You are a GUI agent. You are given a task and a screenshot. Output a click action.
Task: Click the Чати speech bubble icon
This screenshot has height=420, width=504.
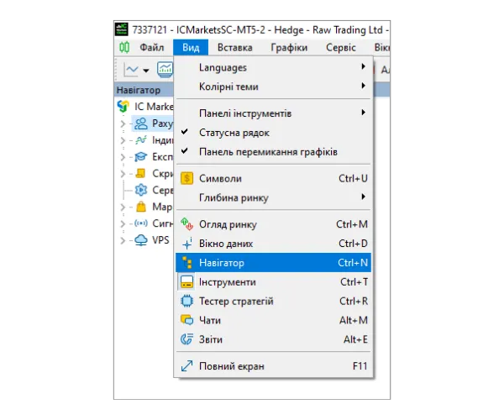tap(187, 320)
